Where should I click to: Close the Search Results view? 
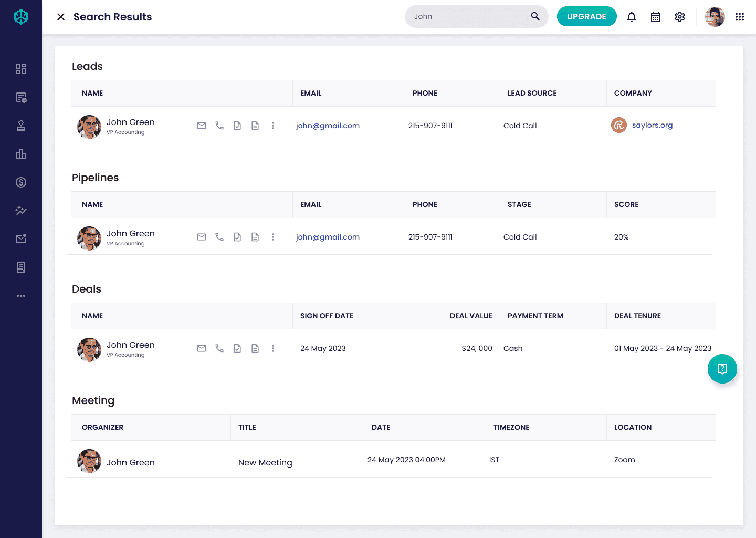61,17
